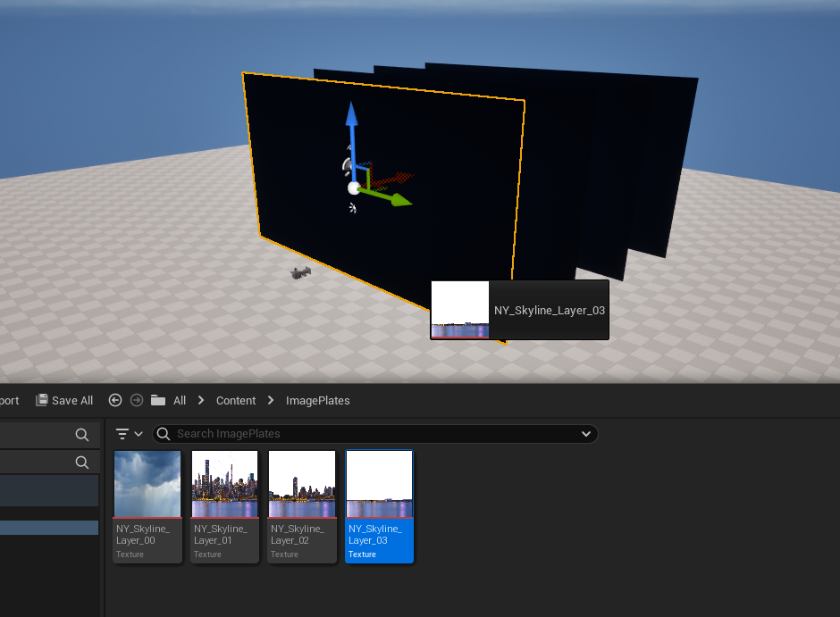This screenshot has width=840, height=617.
Task: Select the camera actor in viewport
Action: (x=300, y=273)
